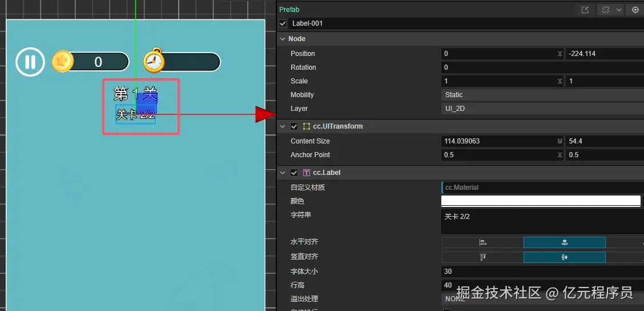
Task: Edit the Anchor Point Y value
Action: click(x=605, y=155)
